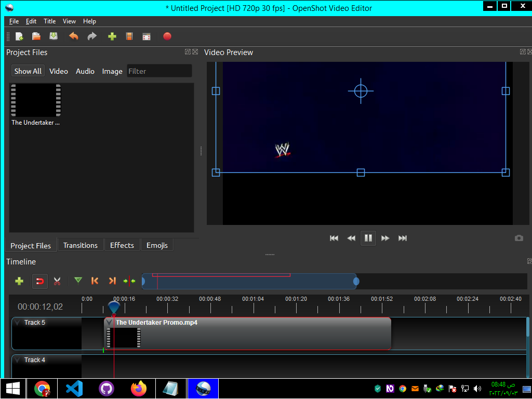Center timeline on playhead icon
The height and width of the screenshot is (399, 532).
(x=129, y=281)
